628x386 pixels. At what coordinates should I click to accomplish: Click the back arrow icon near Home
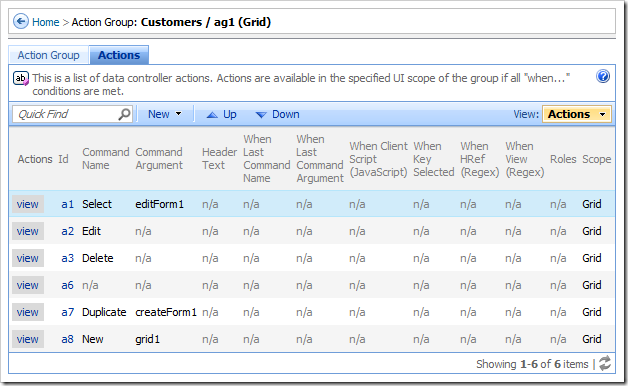21,21
